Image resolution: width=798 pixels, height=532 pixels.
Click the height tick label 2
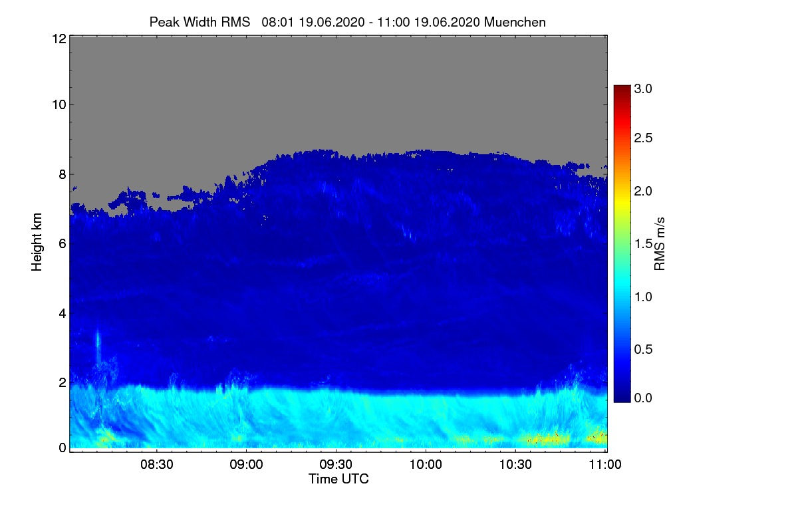tap(62, 382)
